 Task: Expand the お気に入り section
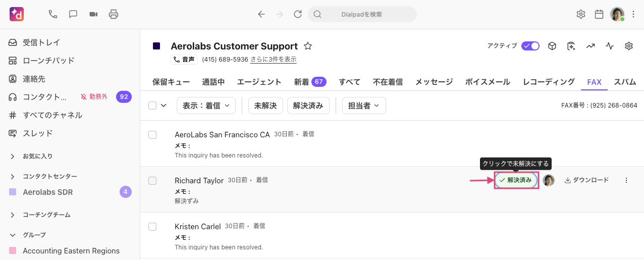coord(13,157)
